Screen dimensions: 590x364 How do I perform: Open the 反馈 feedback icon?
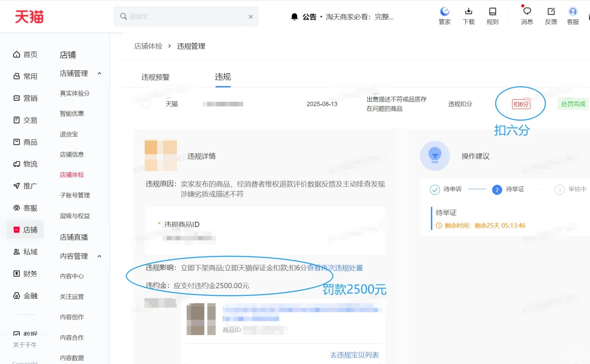(551, 16)
